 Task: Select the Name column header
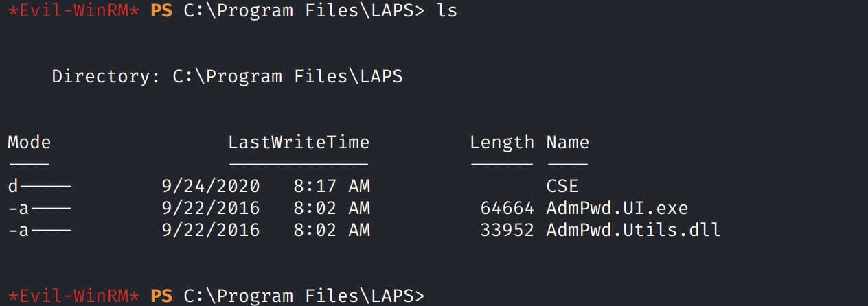pos(567,143)
